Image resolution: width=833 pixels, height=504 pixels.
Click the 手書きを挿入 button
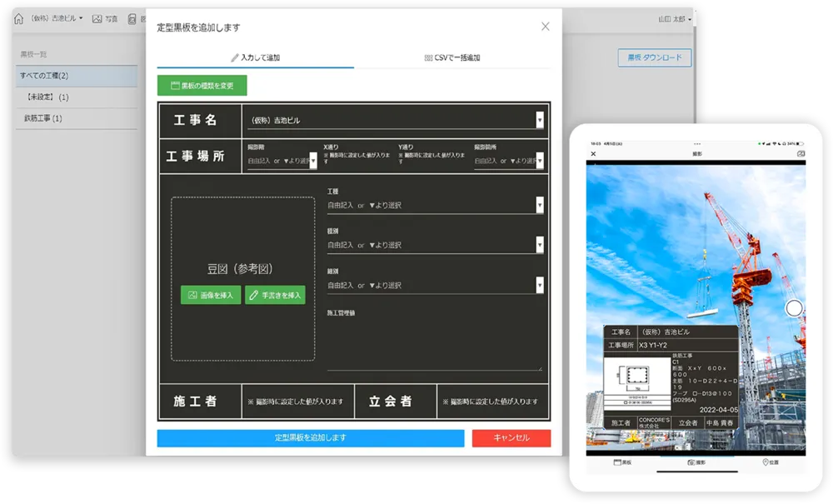(x=276, y=295)
